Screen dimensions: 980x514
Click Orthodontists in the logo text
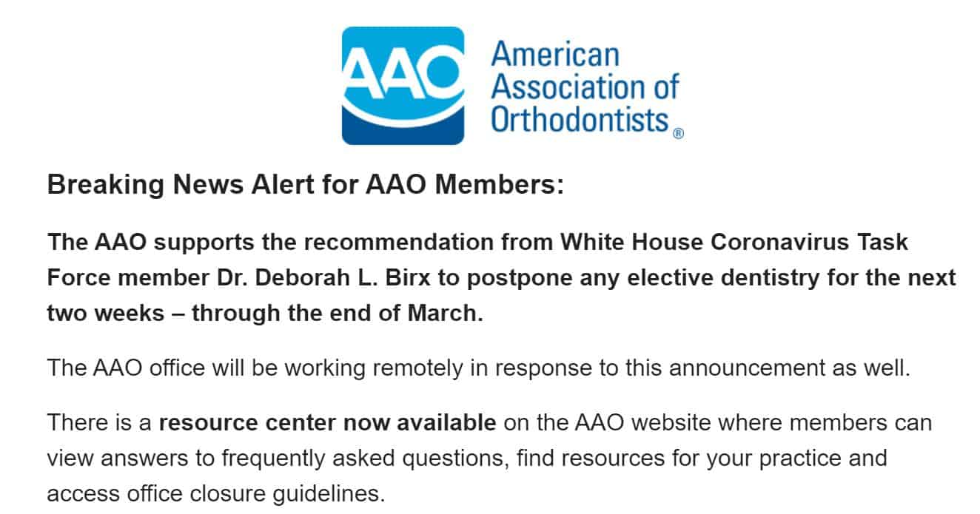(580, 118)
